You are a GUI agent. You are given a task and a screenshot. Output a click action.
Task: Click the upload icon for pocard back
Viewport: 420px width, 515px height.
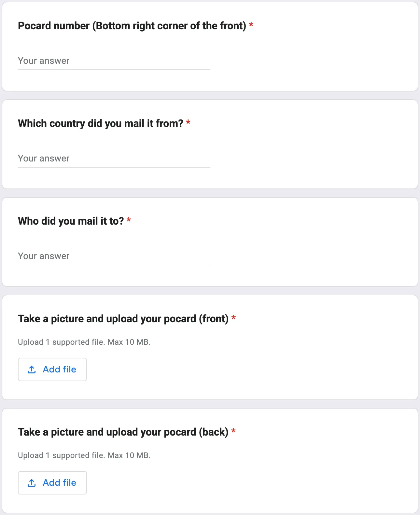click(x=32, y=483)
